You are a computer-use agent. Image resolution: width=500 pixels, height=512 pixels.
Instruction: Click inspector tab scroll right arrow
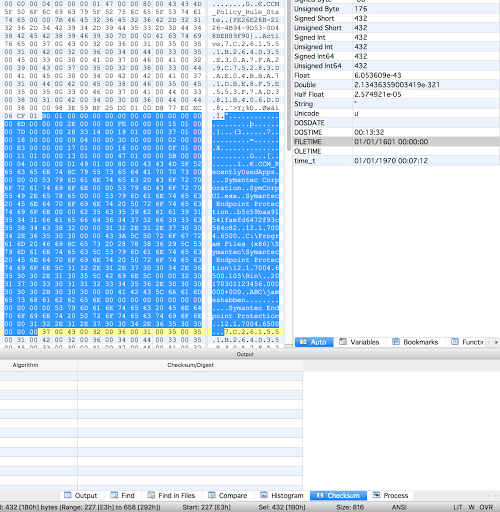click(496, 342)
